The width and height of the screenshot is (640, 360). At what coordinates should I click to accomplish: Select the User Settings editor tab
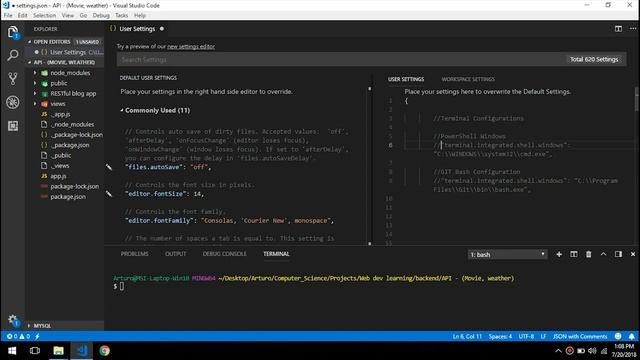[x=137, y=29]
